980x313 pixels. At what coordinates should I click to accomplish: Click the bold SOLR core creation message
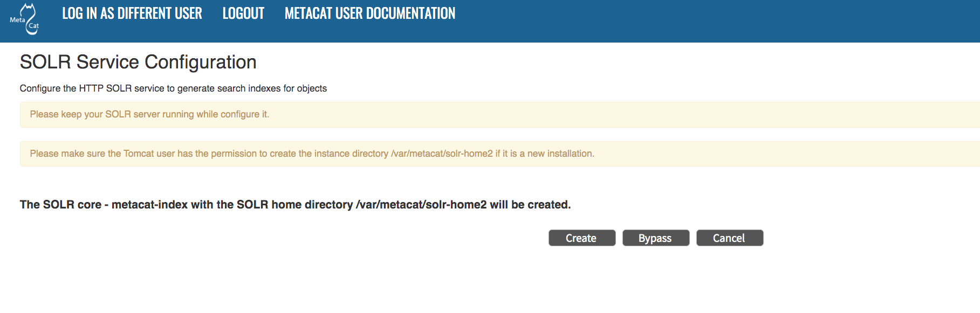point(295,205)
